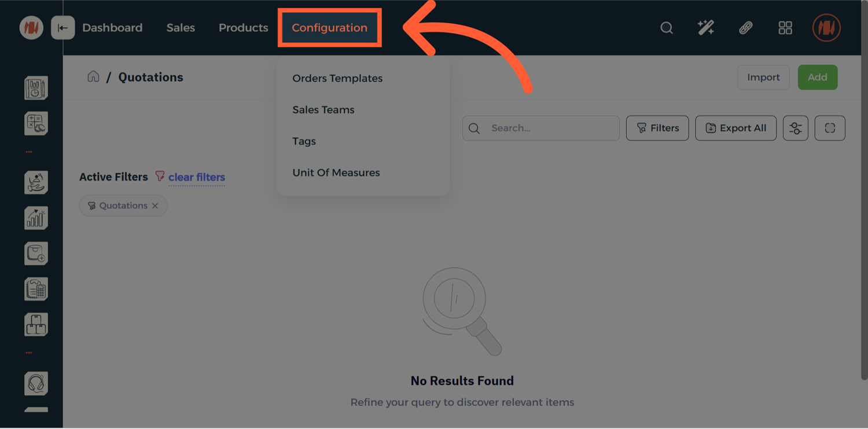Collapse the sidebar with the arrow button
Image resolution: width=868 pixels, height=429 pixels.
coord(62,28)
